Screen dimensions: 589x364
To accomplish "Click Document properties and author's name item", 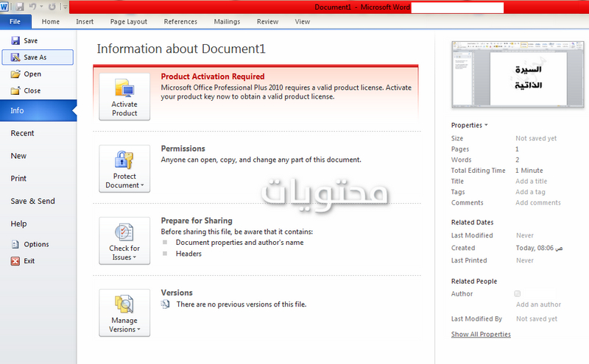I will 240,243.
